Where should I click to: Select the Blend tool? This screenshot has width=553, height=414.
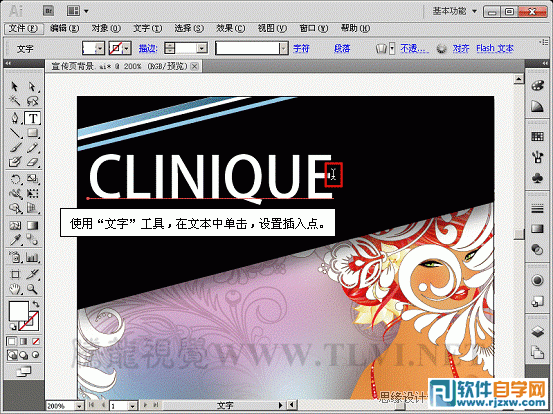click(32, 240)
